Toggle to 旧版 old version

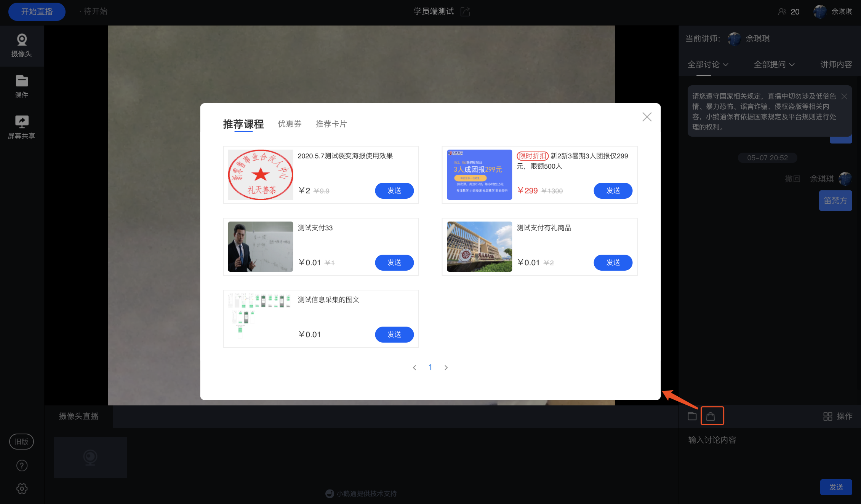pos(22,442)
